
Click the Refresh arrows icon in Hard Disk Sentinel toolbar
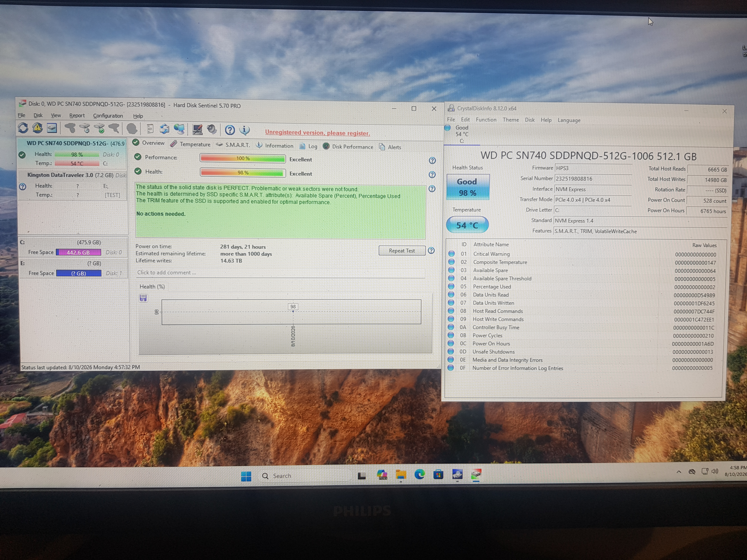(x=23, y=128)
